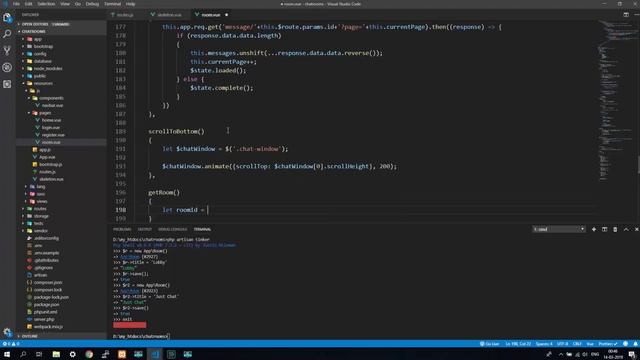Open the Manage gear at activity bar bottom
The height and width of the screenshot is (360, 640).
pyautogui.click(x=7, y=332)
